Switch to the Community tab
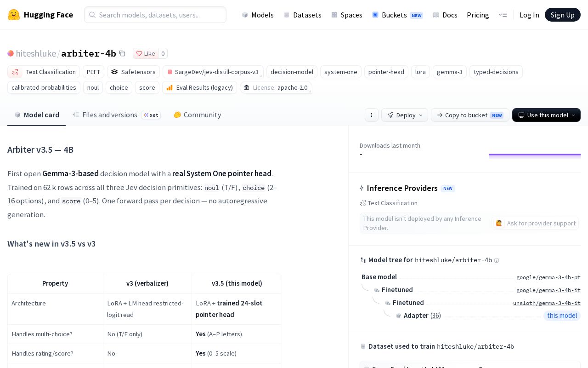 point(198,115)
